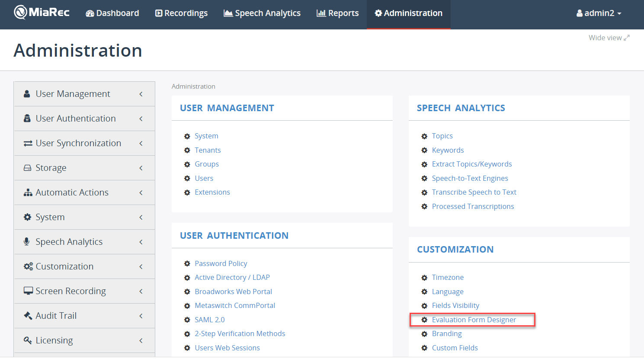Click the User Authentication icon in sidebar
Image resolution: width=644 pixels, height=359 pixels.
27,119
